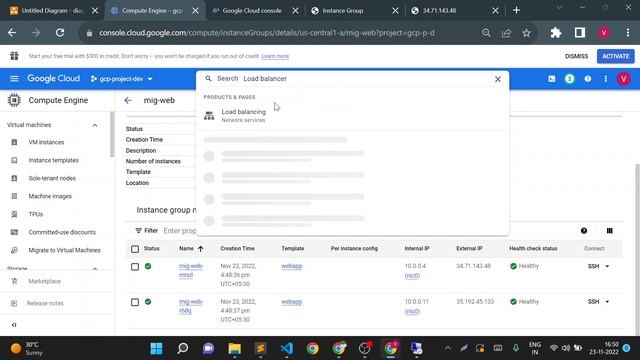Open Cloud Shell from the top bar
Screen dimensions: 640x360
pos(551,79)
